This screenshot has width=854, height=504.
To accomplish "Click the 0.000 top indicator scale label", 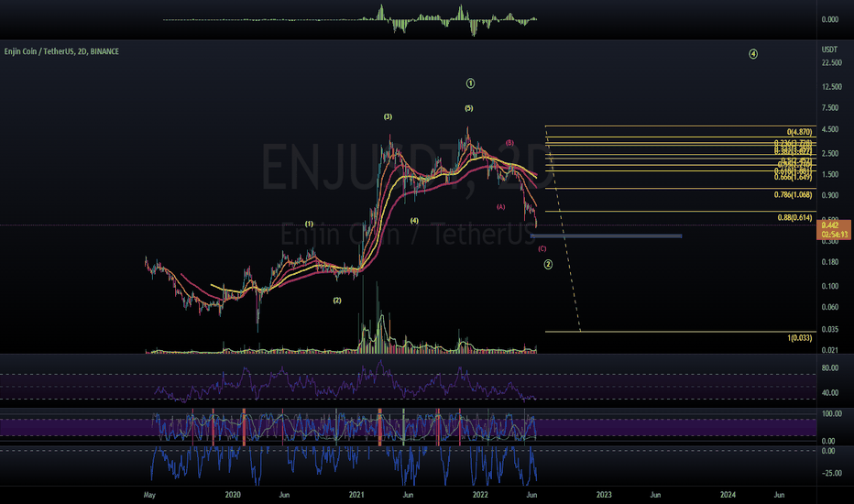I will (830, 19).
